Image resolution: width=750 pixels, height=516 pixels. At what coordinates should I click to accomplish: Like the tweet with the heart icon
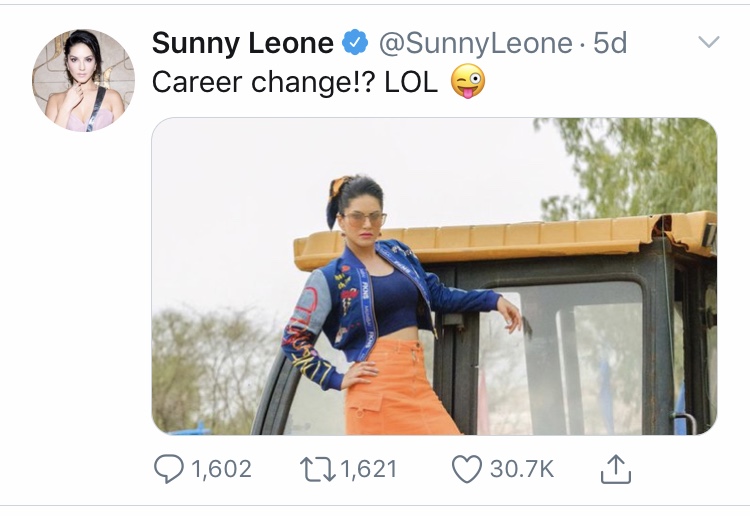(x=466, y=468)
